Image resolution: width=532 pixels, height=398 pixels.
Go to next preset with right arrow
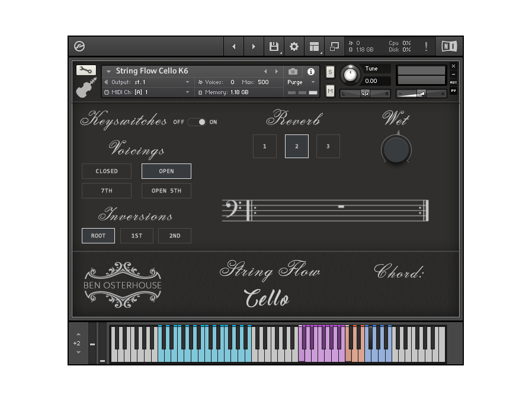tap(254, 46)
